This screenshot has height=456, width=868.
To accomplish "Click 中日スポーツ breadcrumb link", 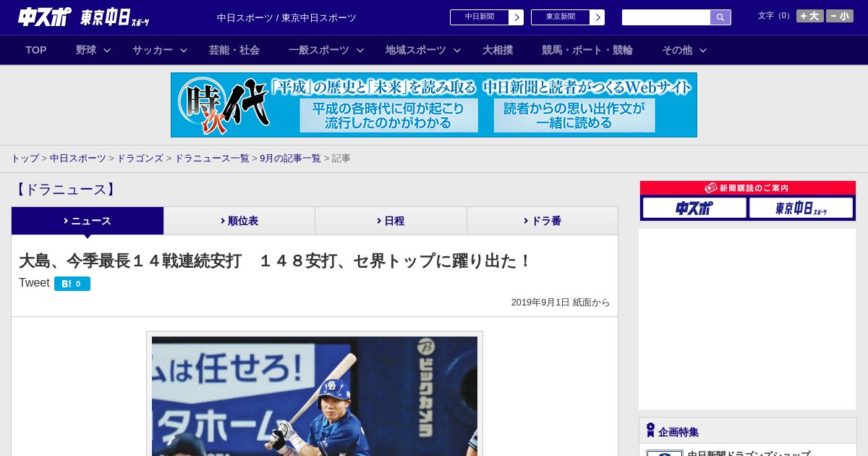I will coord(78,158).
